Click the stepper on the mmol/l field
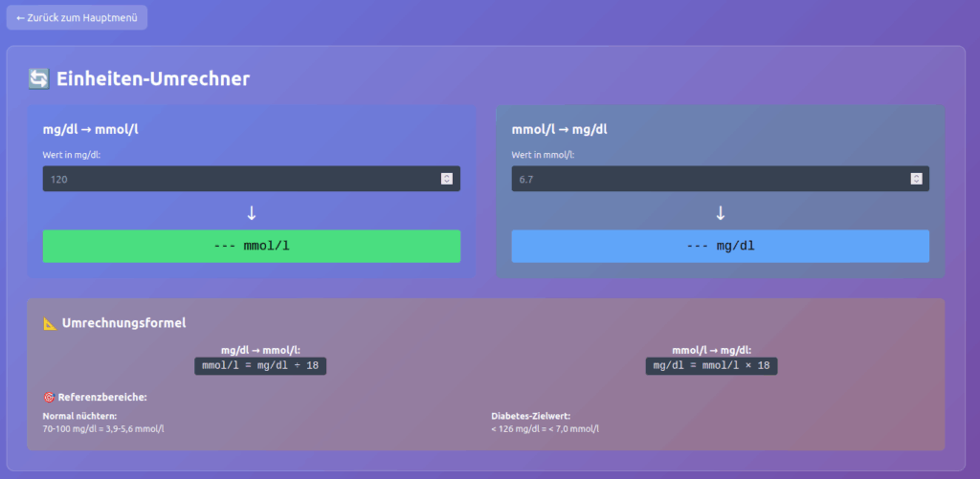 916,179
